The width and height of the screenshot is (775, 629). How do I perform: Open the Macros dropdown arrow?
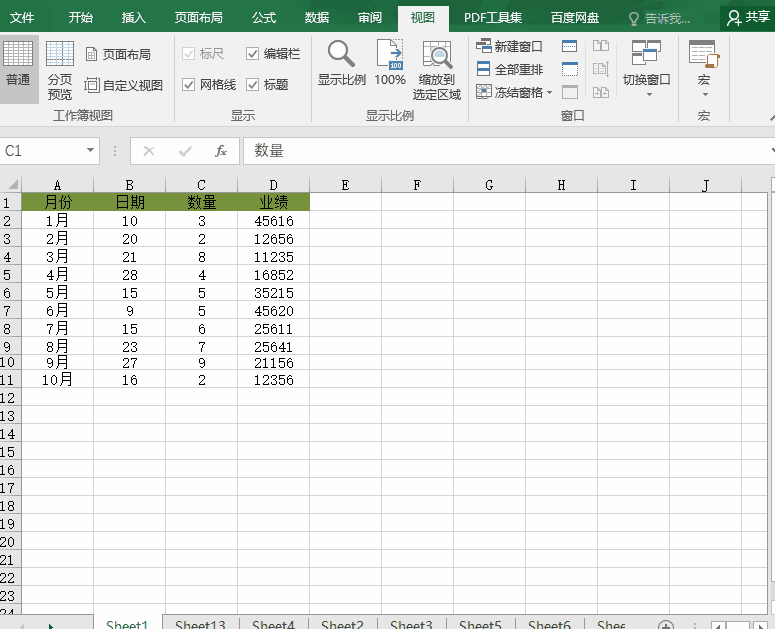[705, 94]
